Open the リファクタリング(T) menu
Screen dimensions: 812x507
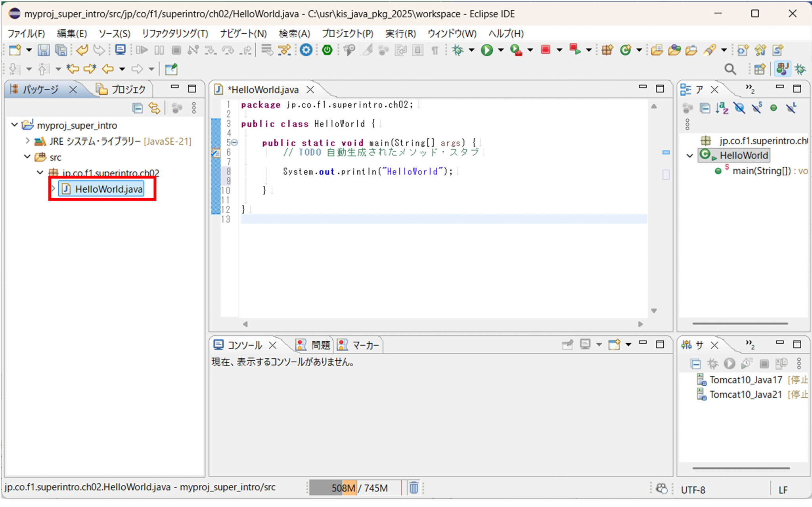coord(175,34)
